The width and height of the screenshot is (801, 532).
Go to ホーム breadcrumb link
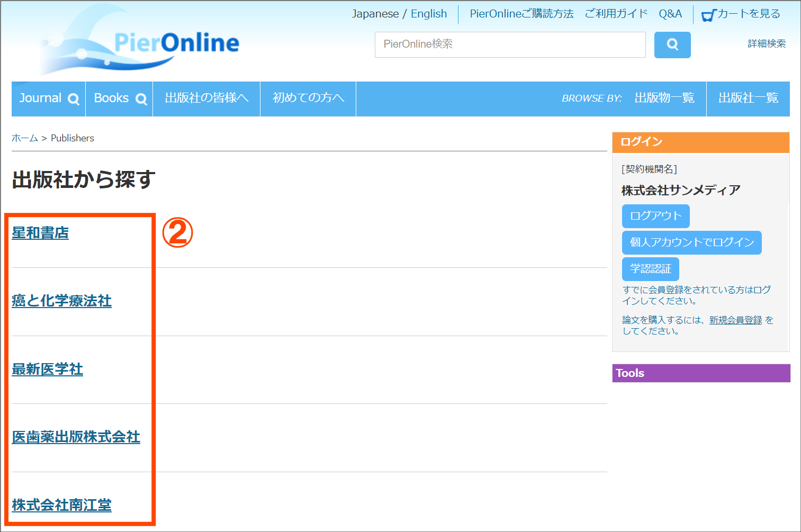click(25, 138)
